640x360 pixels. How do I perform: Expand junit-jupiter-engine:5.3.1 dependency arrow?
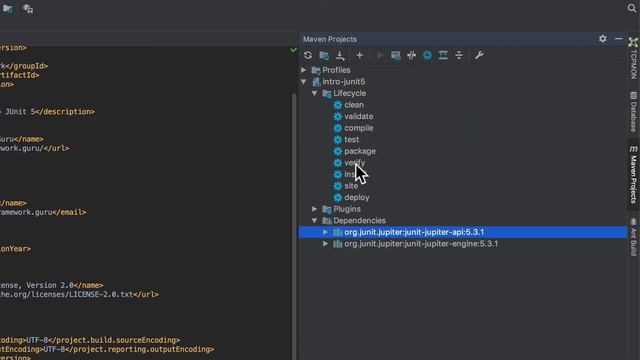(x=325, y=244)
